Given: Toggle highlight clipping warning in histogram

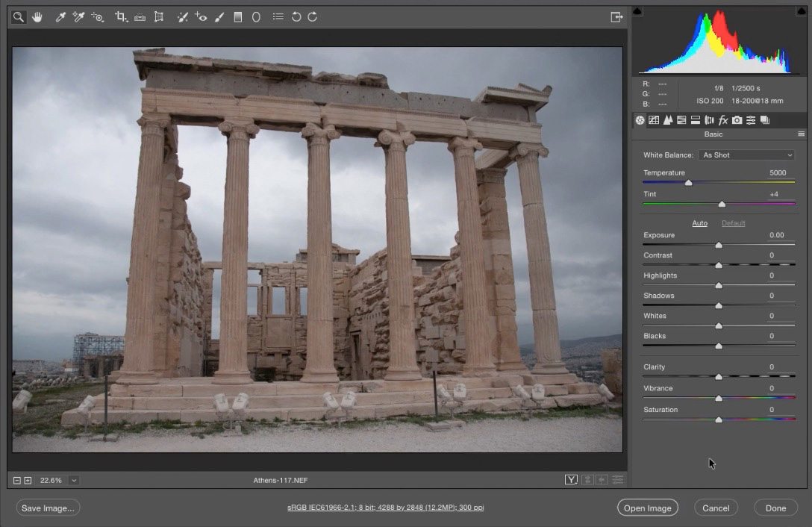Looking at the screenshot, I should pos(801,11).
